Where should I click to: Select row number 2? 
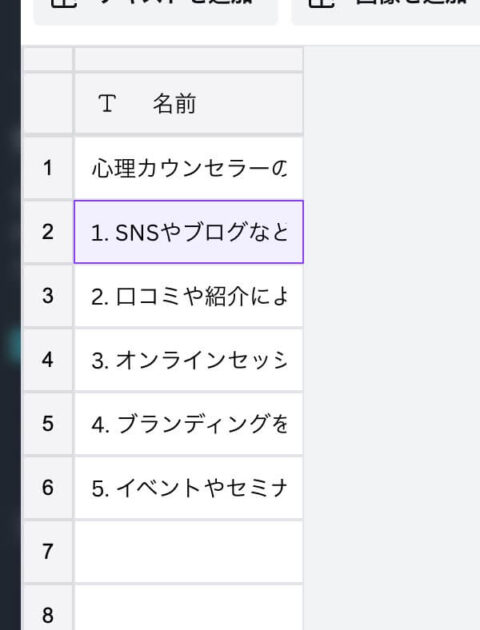point(48,232)
